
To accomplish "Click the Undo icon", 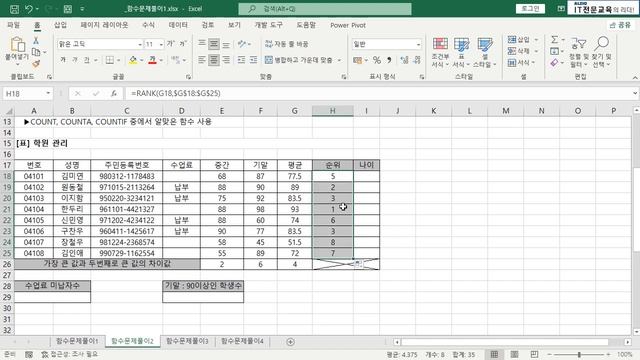I will (29, 9).
